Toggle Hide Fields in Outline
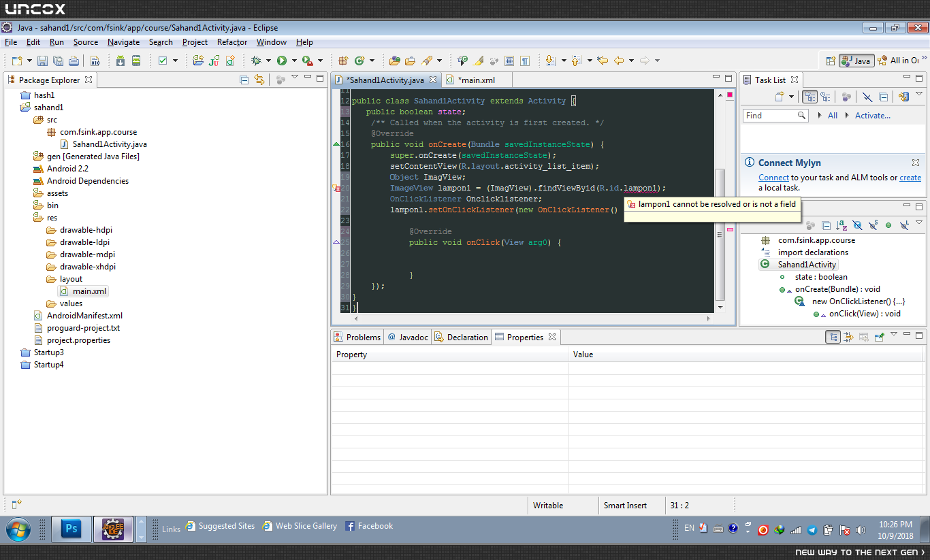Viewport: 930px width, 560px height. coord(857,225)
